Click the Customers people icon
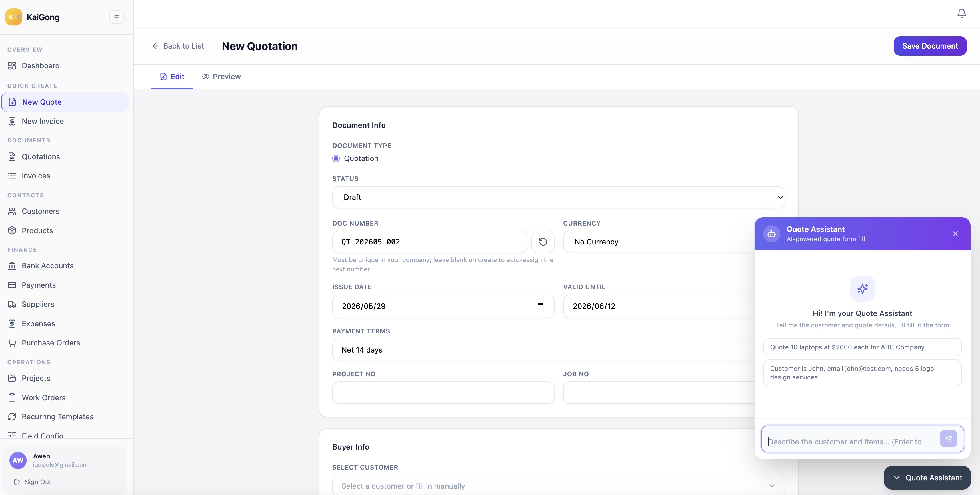 tap(12, 211)
